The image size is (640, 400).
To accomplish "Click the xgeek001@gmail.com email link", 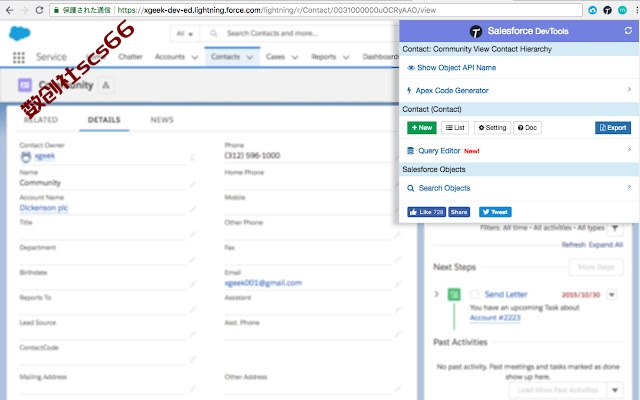I will point(263,283).
